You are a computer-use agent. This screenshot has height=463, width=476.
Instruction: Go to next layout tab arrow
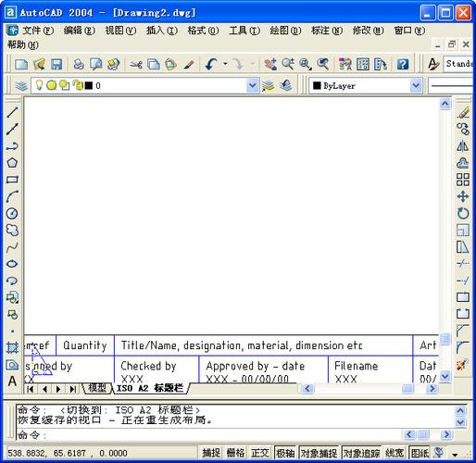pos(58,389)
